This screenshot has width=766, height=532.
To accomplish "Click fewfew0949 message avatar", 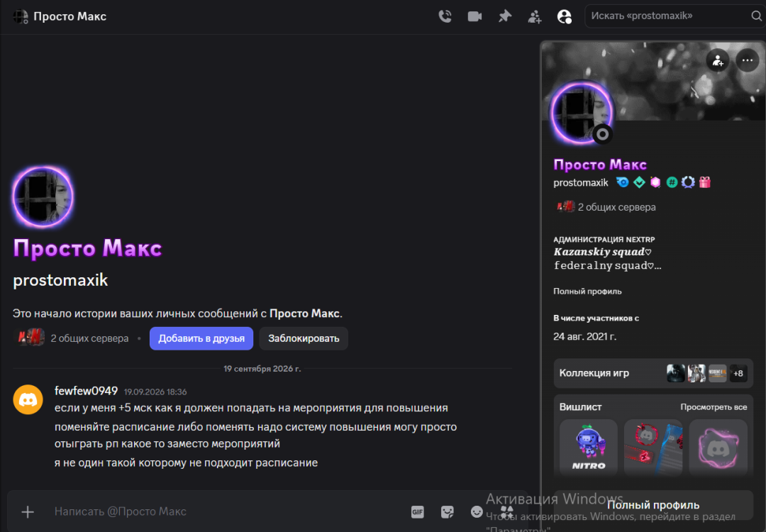I will (28, 399).
